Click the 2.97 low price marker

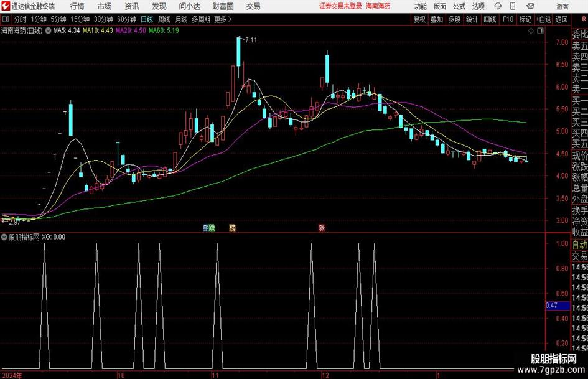point(14,222)
